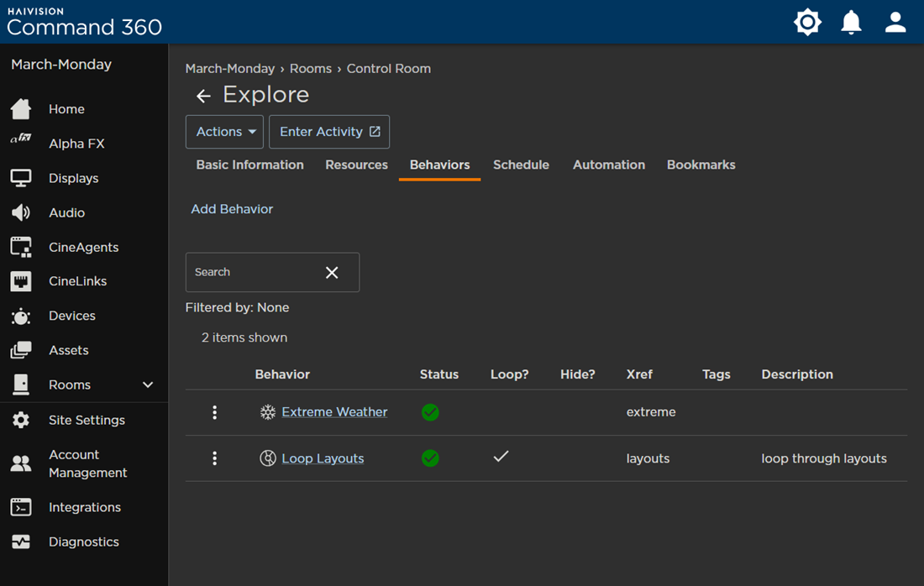Open the Automation tab
Screen dimensions: 924x586
pyautogui.click(x=609, y=165)
